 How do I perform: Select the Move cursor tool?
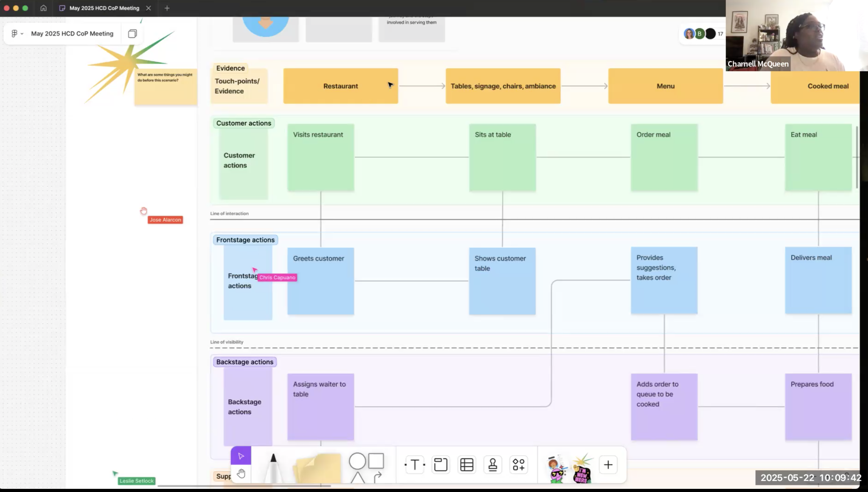coord(241,456)
